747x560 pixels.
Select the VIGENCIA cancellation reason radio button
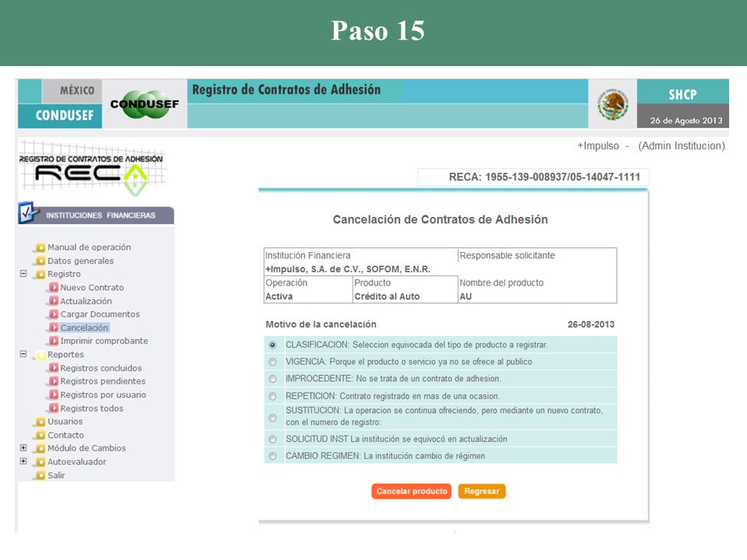point(272,362)
